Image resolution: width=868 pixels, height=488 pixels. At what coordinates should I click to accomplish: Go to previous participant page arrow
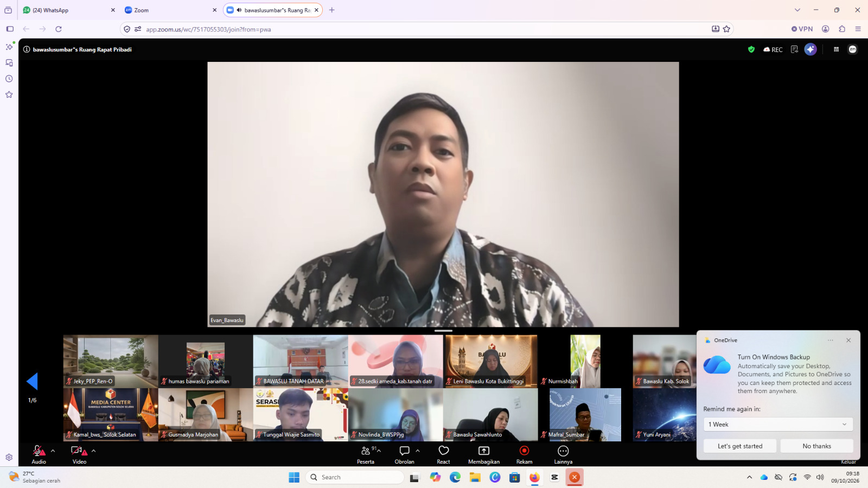[32, 381]
